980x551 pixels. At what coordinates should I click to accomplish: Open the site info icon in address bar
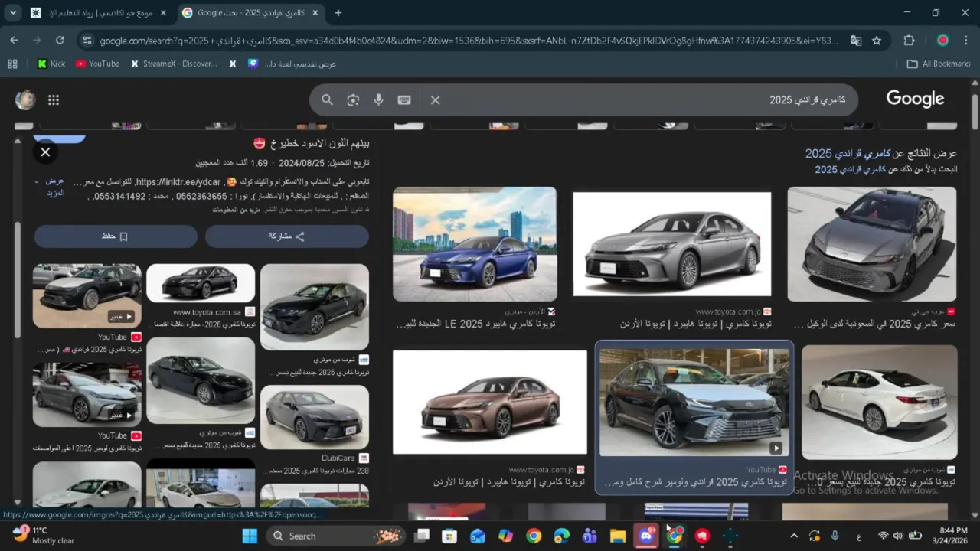[86, 41]
